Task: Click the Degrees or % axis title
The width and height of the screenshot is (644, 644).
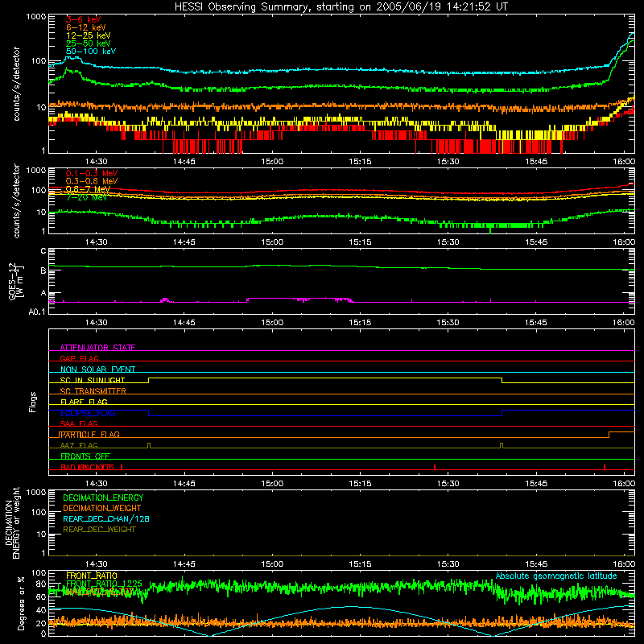Action: pos(21,603)
